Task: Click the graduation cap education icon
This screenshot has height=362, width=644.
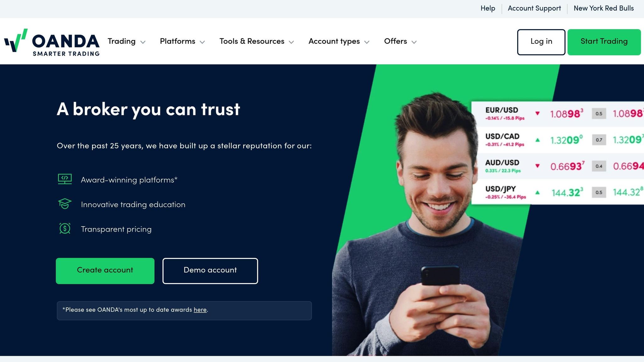Action: click(65, 204)
